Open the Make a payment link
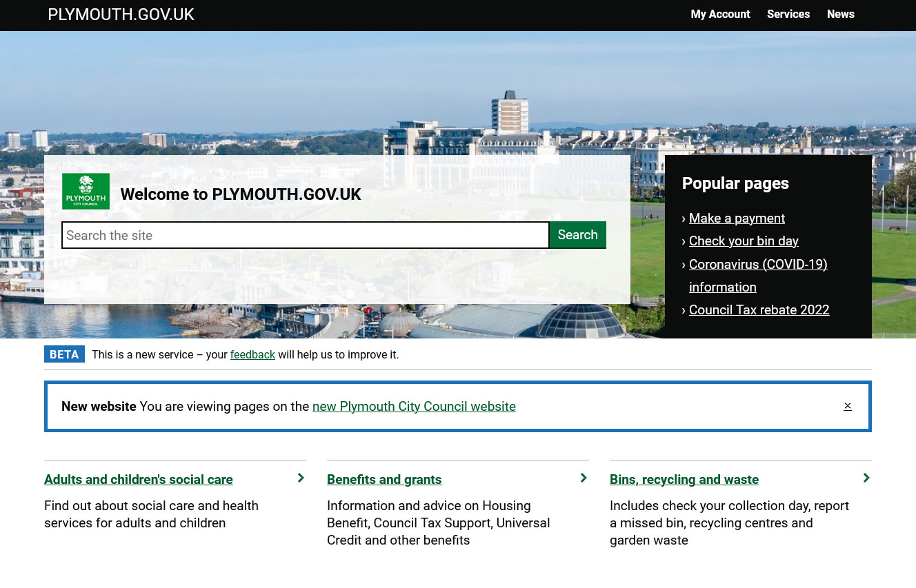Image resolution: width=916 pixels, height=588 pixels. (737, 218)
